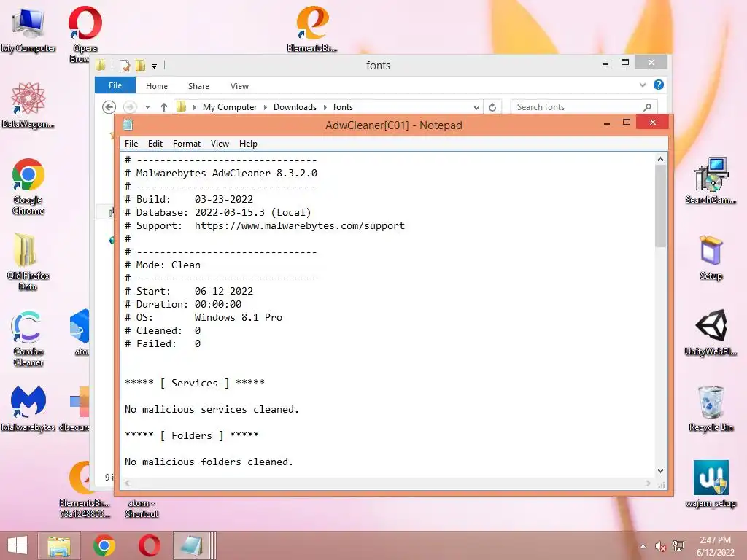
Task: Open Setup desktop icon
Action: point(711,257)
